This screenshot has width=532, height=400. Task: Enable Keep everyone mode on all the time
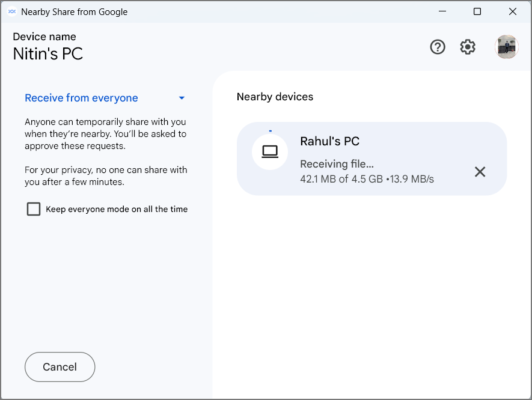34,209
